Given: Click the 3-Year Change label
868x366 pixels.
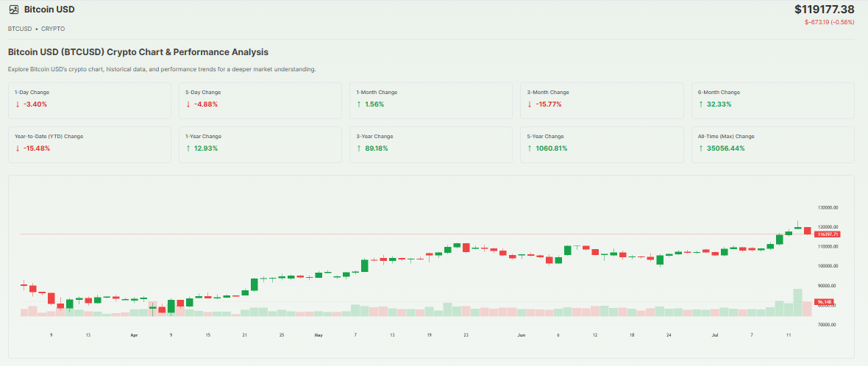Looking at the screenshot, I should point(374,136).
